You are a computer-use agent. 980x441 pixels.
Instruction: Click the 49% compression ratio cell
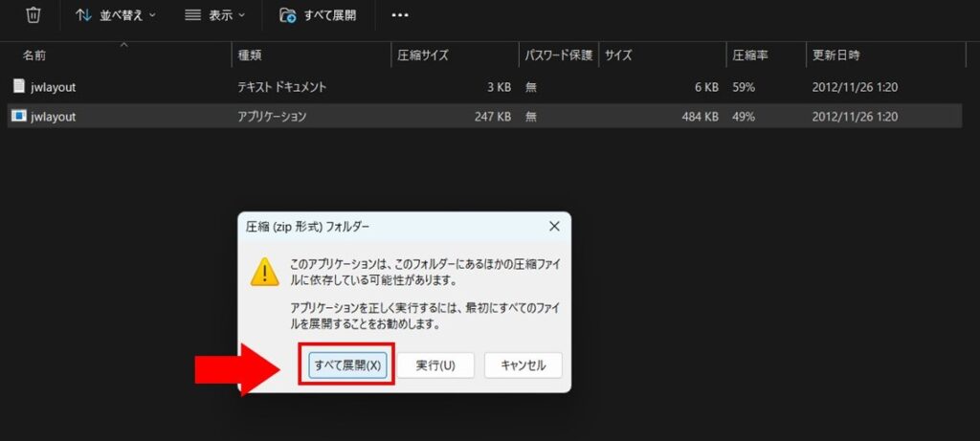click(744, 117)
